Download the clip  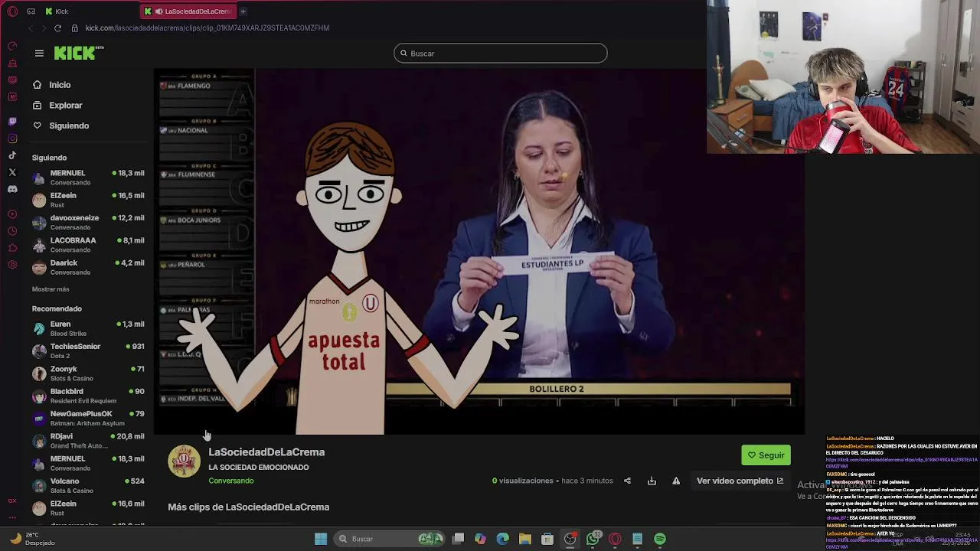[652, 481]
